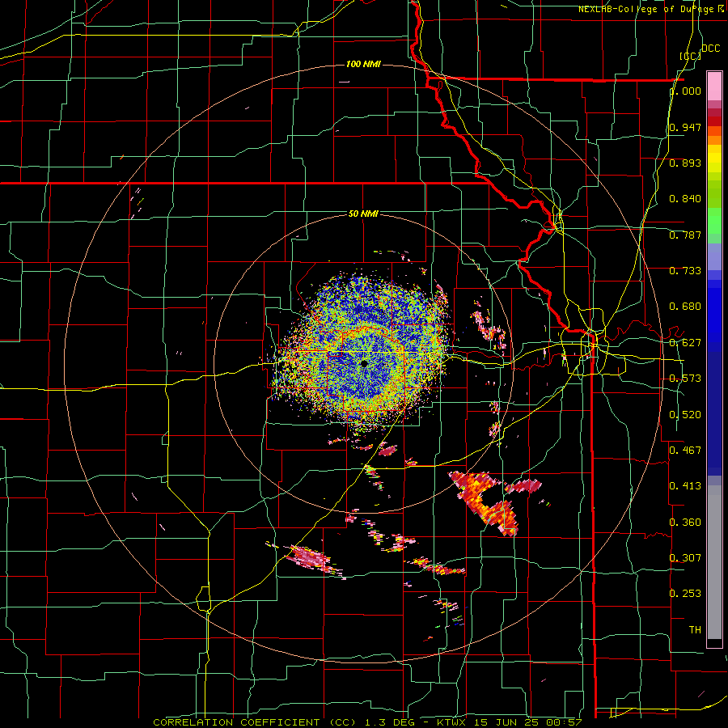728x728 pixels.
Task: Click the 0.467 legend value
Action: click(685, 450)
